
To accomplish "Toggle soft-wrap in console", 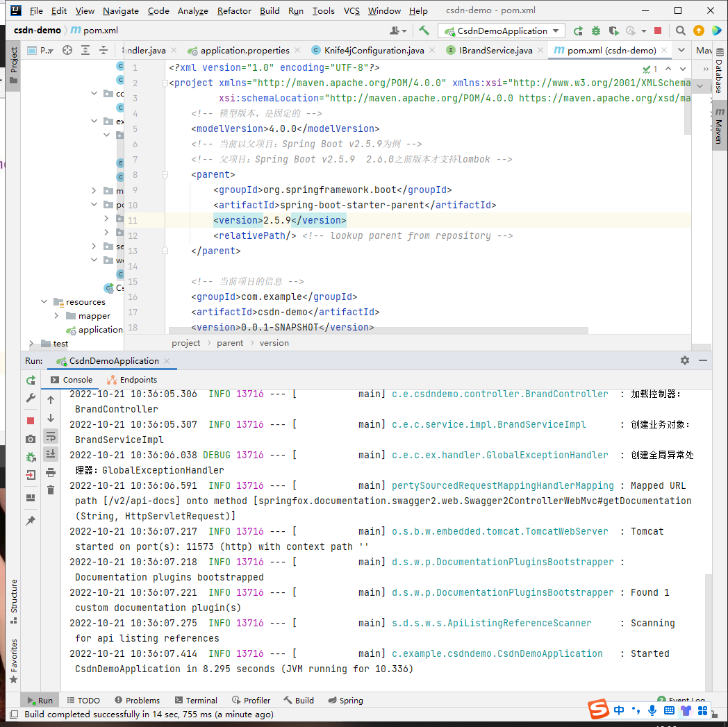I will [51, 437].
